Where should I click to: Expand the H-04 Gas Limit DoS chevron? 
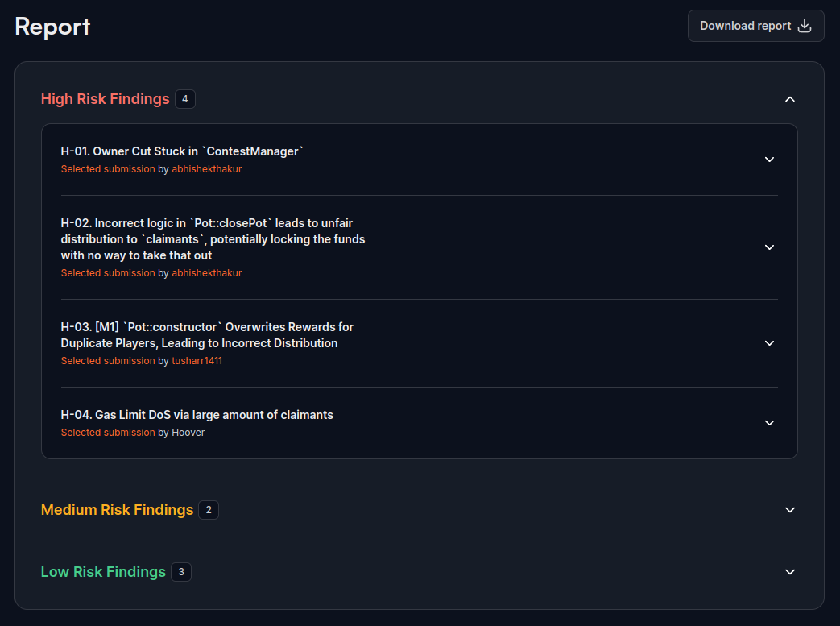coord(769,423)
